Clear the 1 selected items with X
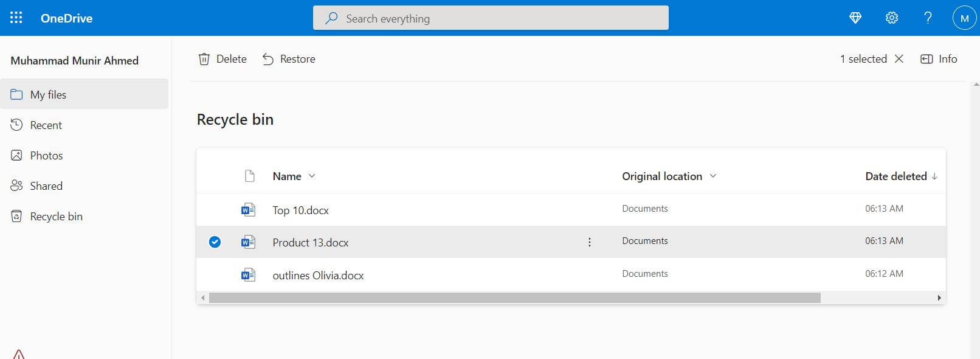Screen dimensions: 980x359 (899, 59)
